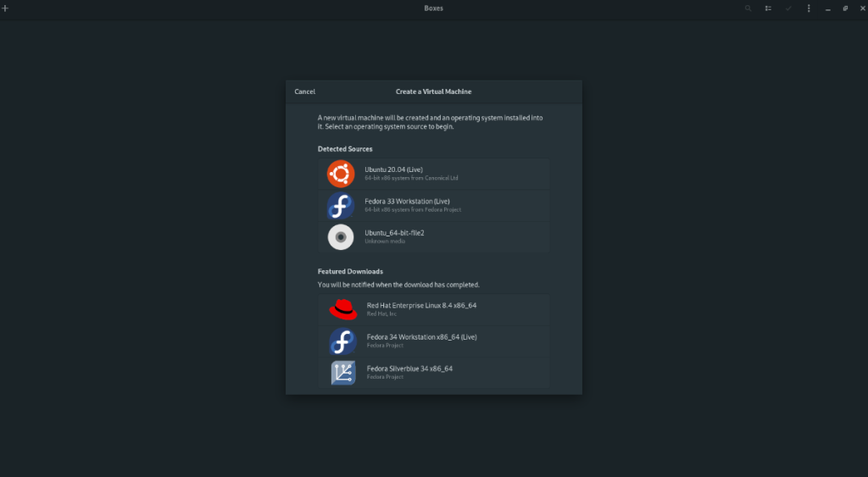868x477 pixels.
Task: Click the Fedora Silverblue icon
Action: (x=343, y=373)
